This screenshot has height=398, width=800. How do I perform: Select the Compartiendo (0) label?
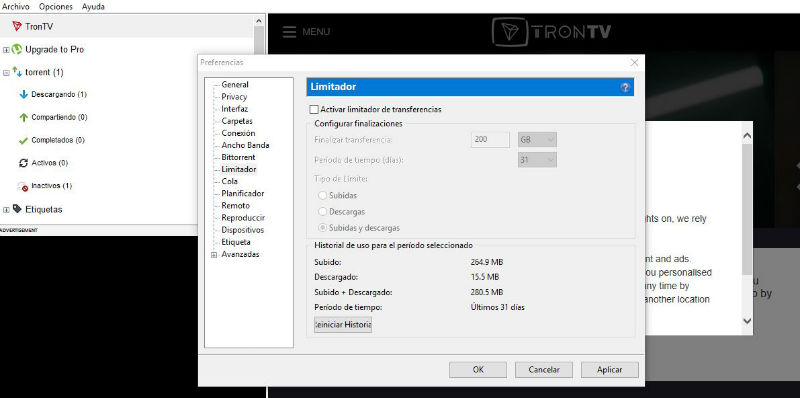[59, 117]
